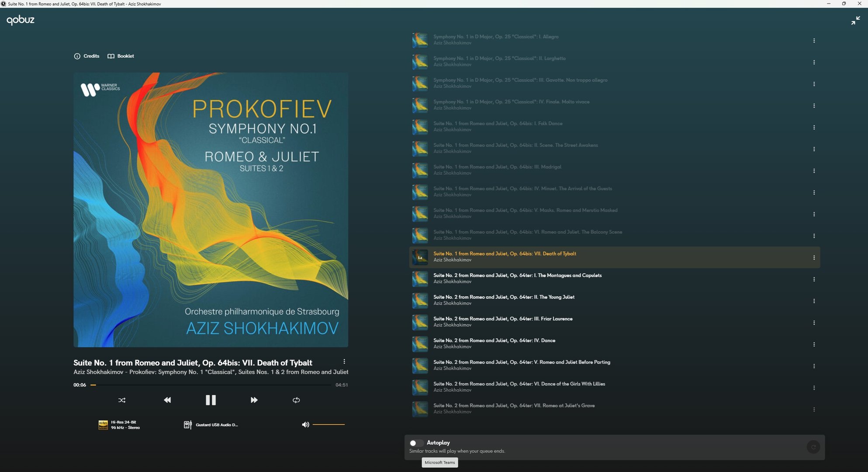Open options for The Montagues and Capulets
This screenshot has height=472, width=868.
tap(814, 279)
